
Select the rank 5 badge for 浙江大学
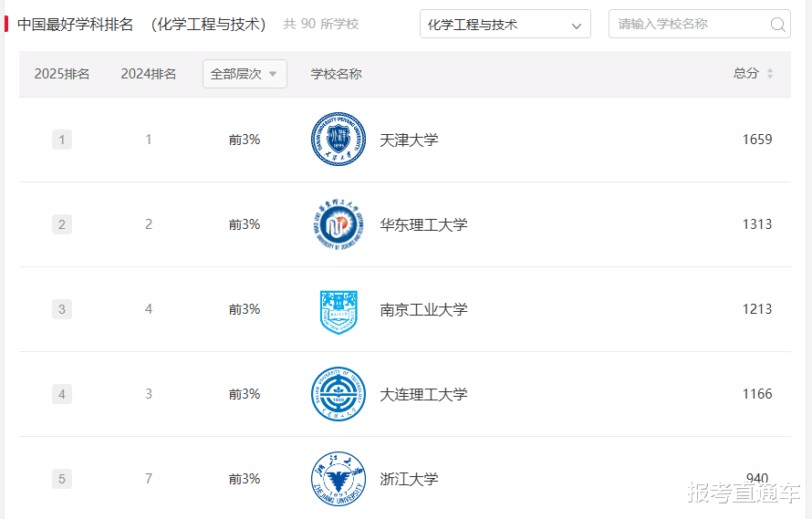[x=62, y=479]
